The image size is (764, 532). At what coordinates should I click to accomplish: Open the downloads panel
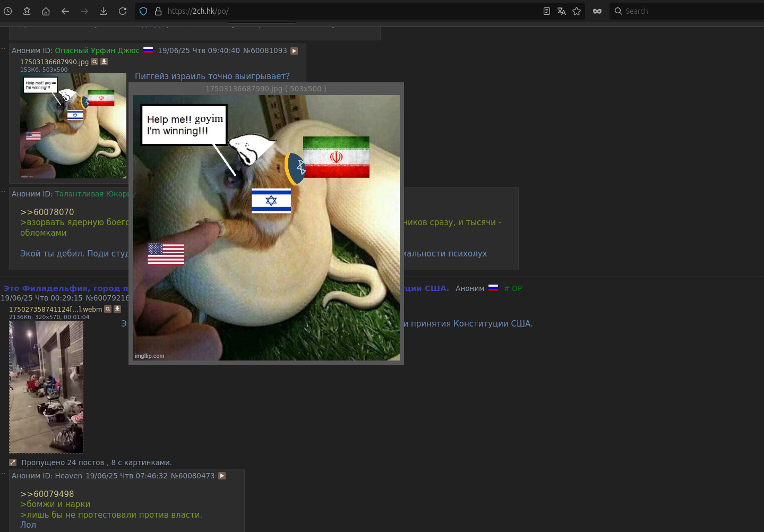(104, 11)
